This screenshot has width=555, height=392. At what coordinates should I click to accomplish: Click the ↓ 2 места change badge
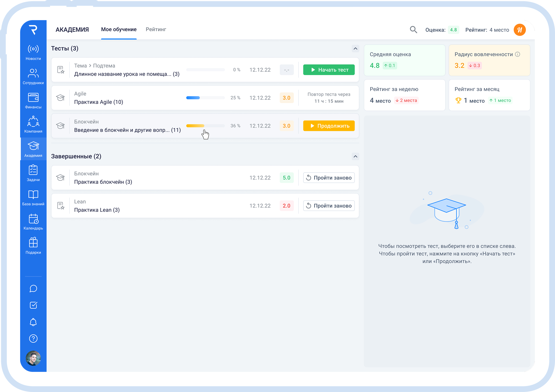pos(406,100)
